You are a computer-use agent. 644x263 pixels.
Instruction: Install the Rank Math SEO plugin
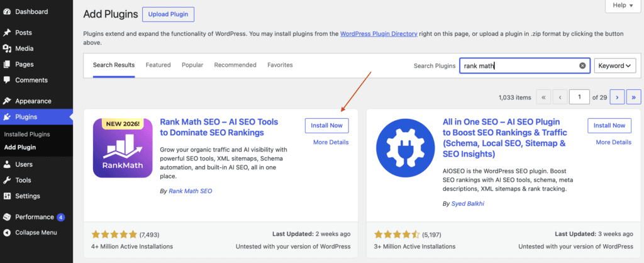point(327,126)
